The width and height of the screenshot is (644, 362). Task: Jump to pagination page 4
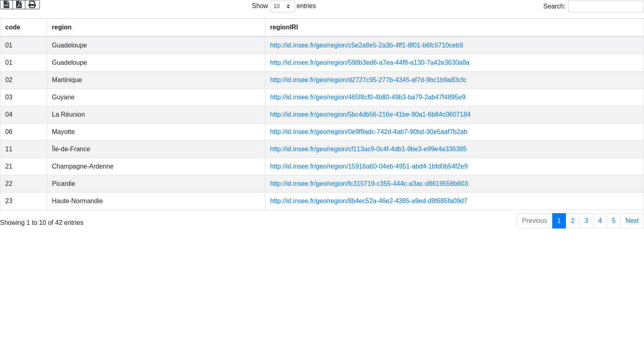(x=600, y=221)
